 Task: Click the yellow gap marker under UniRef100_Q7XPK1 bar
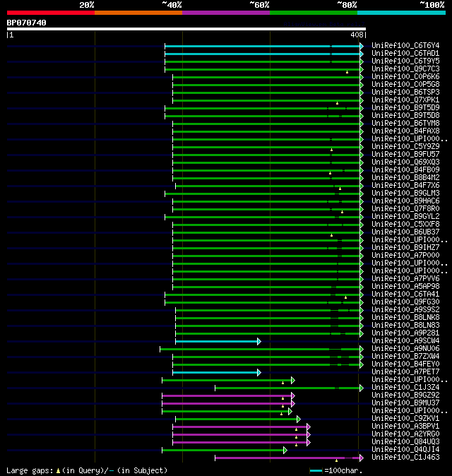pos(337,103)
